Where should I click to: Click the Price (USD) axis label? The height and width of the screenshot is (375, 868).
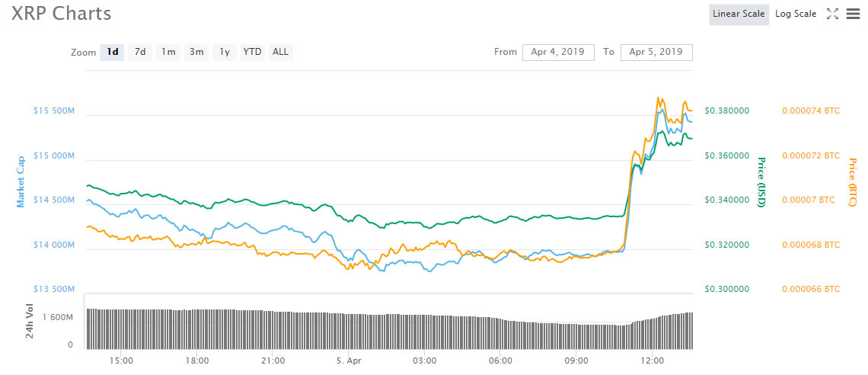tap(761, 181)
